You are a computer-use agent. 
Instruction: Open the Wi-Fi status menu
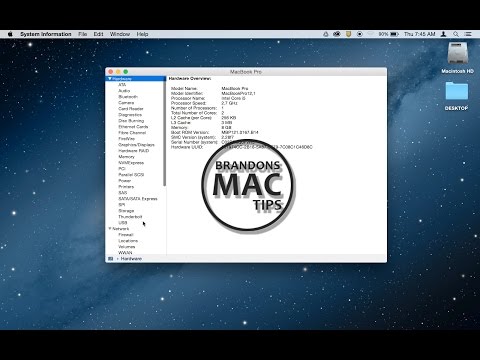(x=371, y=34)
